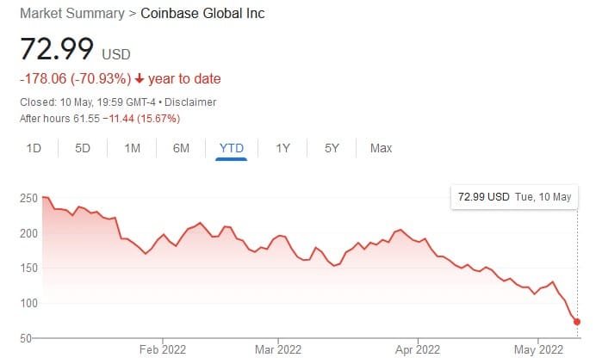Click the Feb 2022 axis label
Viewport: 602px width, 364px height.
(163, 350)
